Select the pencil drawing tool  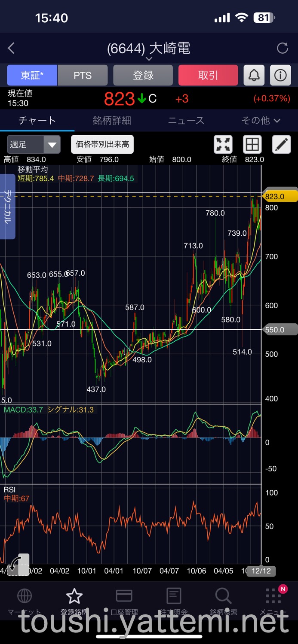point(281,145)
